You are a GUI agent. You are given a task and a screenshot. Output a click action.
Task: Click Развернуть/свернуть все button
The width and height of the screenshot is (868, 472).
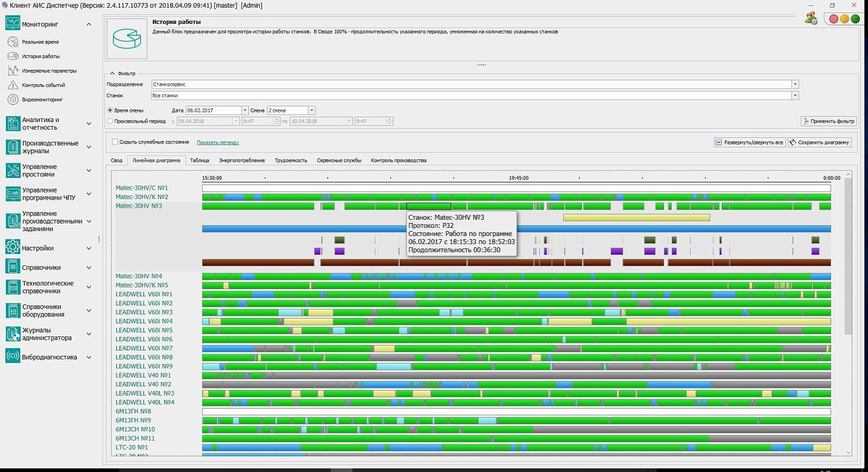pos(749,142)
